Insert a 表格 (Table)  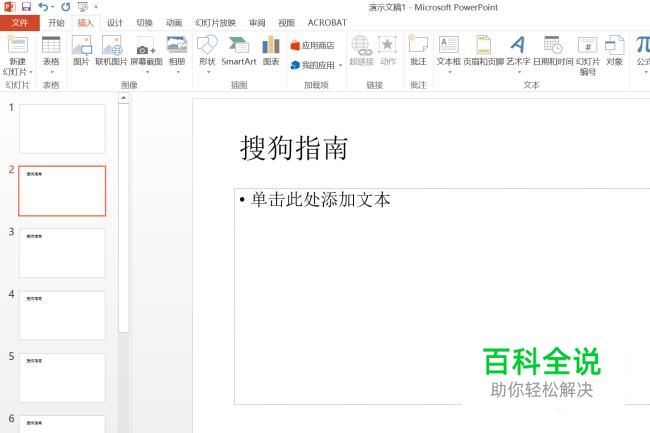(51, 50)
